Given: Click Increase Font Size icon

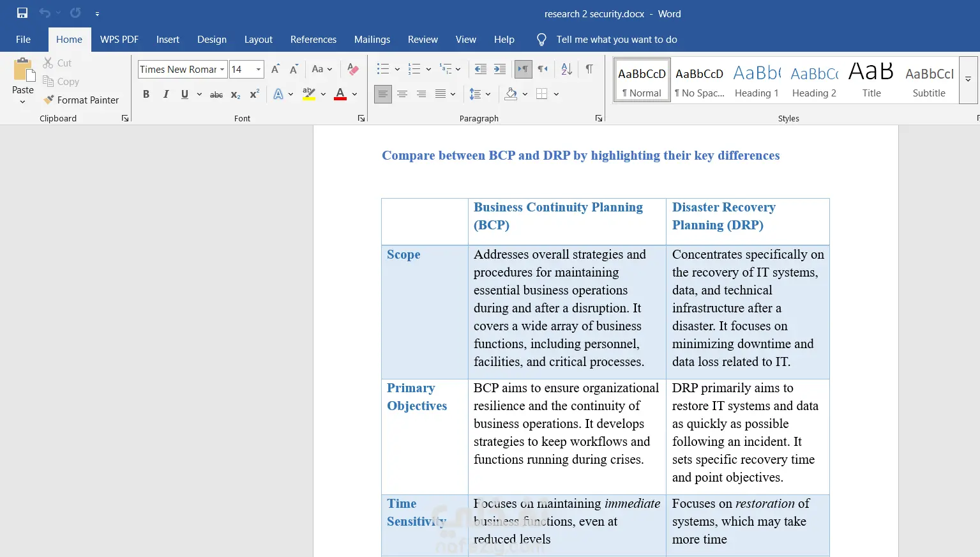Looking at the screenshot, I should (x=275, y=69).
